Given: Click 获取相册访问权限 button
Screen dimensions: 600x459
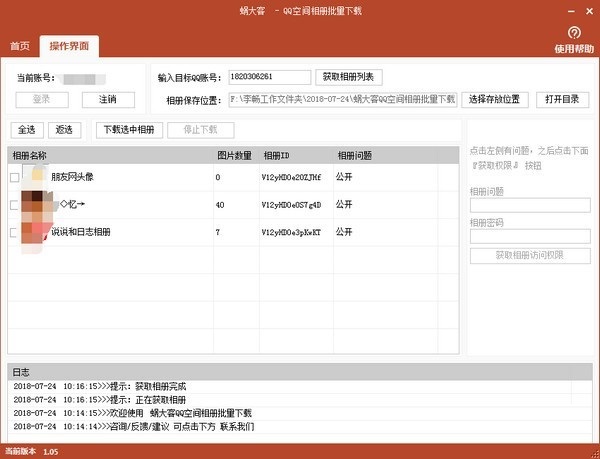Looking at the screenshot, I should coord(530,256).
